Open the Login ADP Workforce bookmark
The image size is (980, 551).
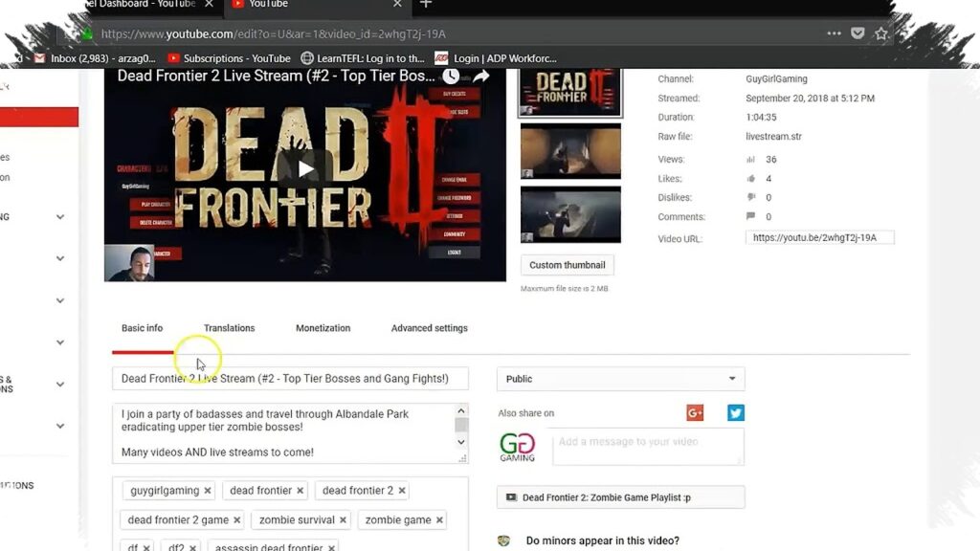tap(496, 58)
